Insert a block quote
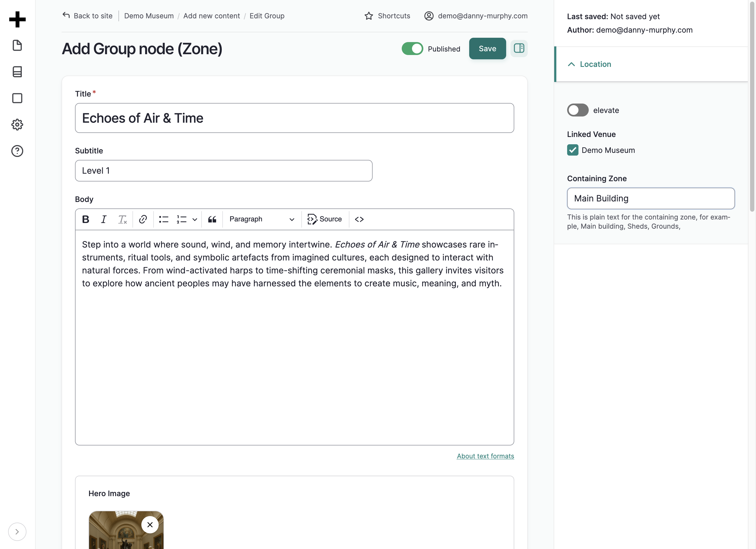Screen dimensions: 756x549 point(212,219)
